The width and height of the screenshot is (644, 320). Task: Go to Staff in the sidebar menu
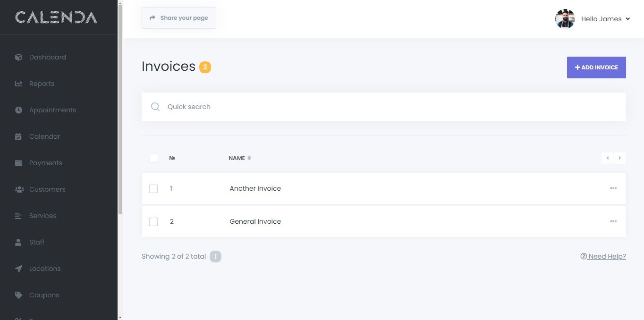(x=37, y=242)
